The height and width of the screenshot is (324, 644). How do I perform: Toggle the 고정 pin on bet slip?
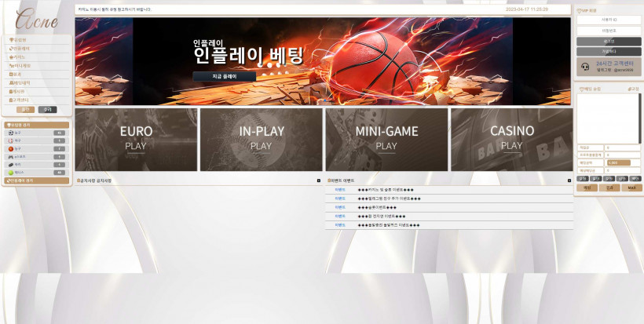click(x=633, y=89)
